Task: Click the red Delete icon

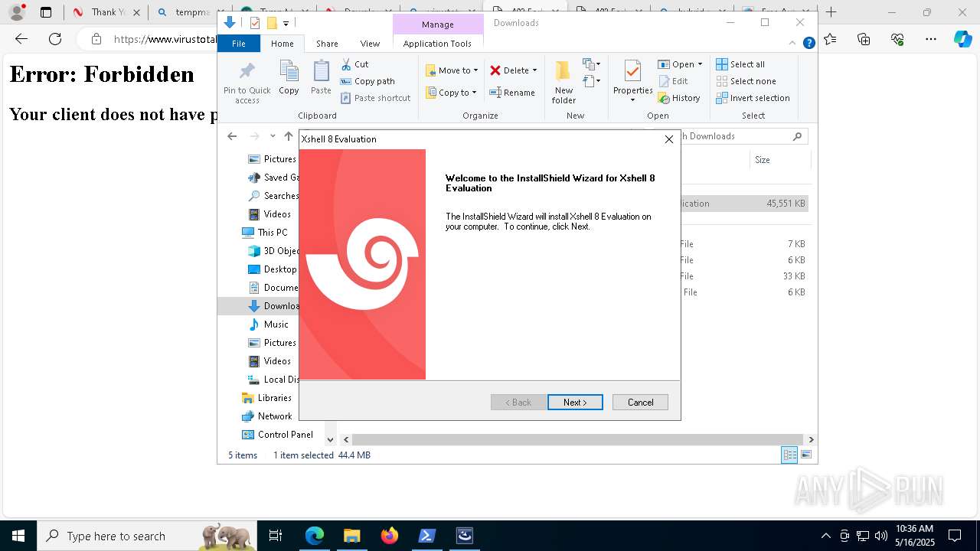Action: 495,70
